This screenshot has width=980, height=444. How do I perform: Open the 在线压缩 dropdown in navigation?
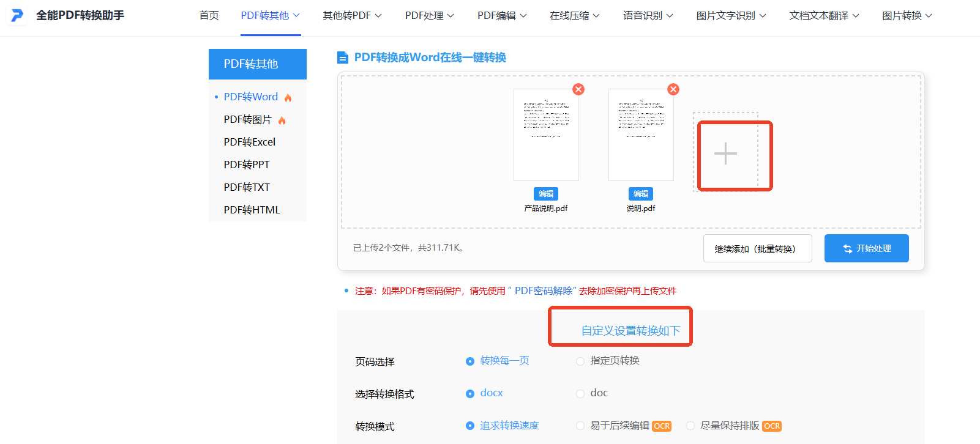(x=574, y=16)
